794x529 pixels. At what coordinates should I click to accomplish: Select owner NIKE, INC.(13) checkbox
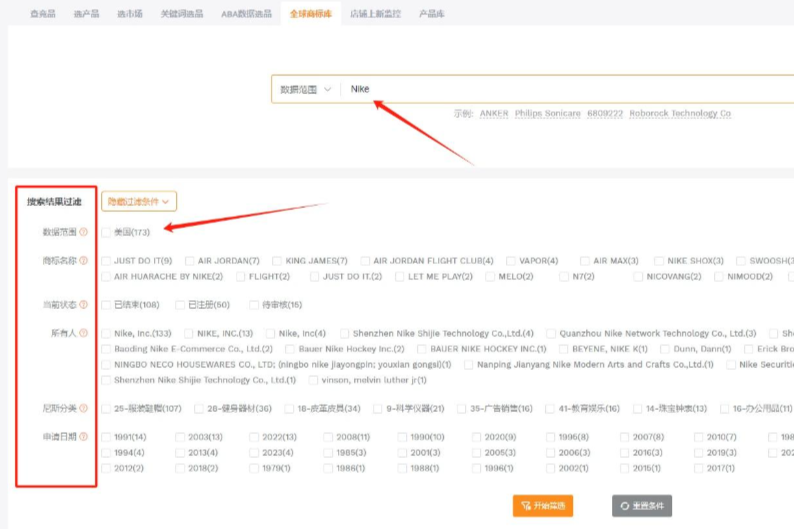pos(188,334)
